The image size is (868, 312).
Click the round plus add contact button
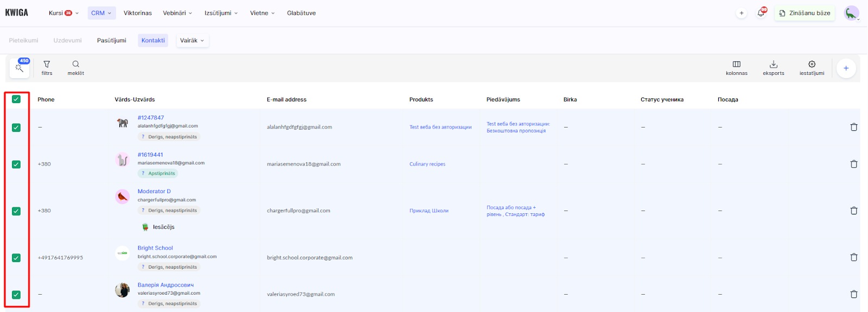(846, 68)
